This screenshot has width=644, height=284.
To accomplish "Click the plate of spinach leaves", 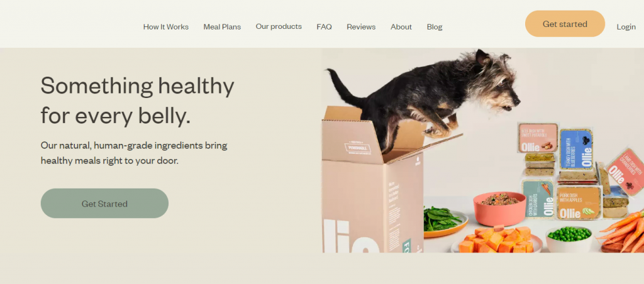I will (445, 222).
